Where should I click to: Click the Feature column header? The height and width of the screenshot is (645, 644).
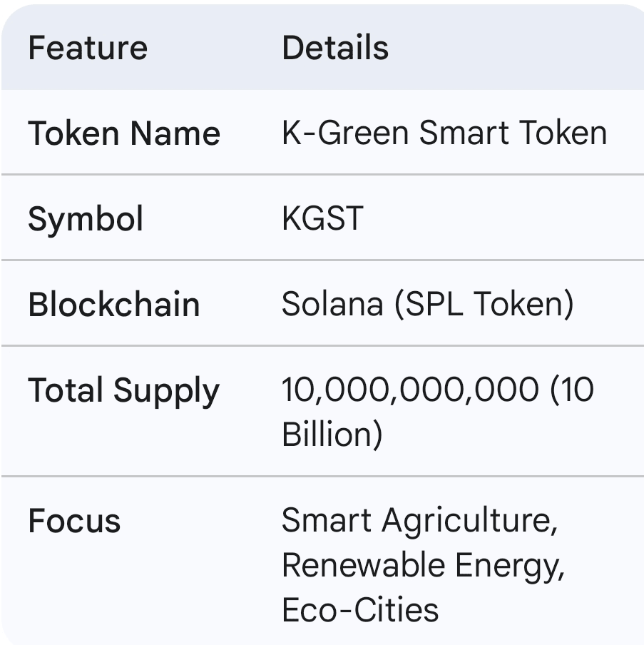pyautogui.click(x=88, y=48)
